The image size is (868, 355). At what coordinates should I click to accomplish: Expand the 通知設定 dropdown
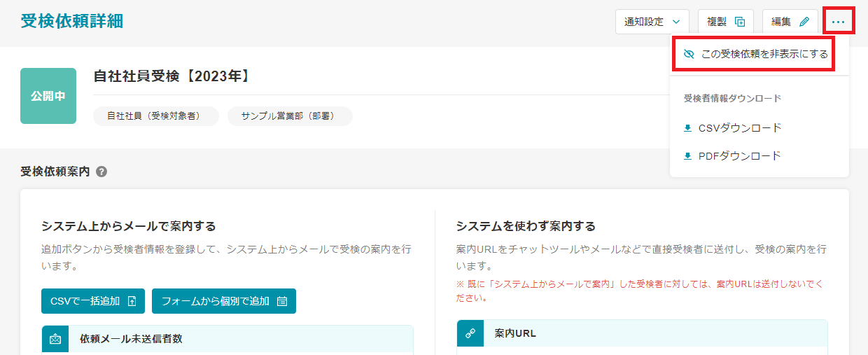coord(652,22)
